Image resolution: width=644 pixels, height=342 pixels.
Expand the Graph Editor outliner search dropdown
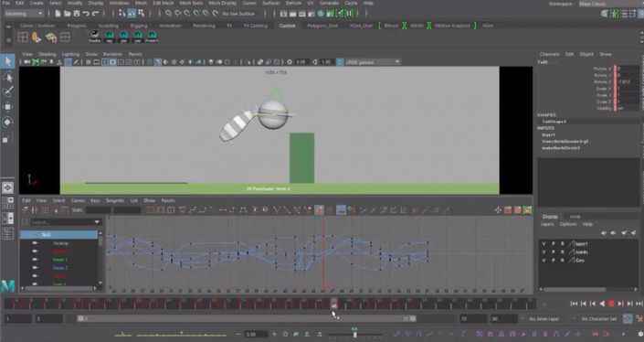pos(98,222)
